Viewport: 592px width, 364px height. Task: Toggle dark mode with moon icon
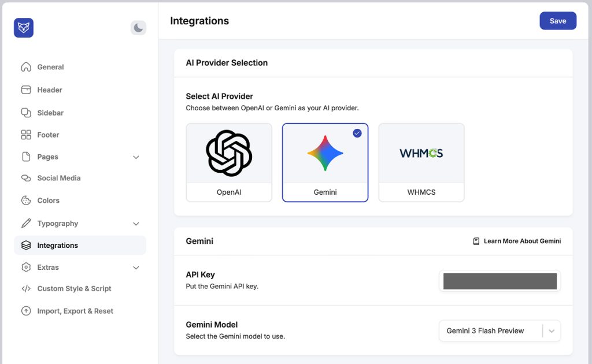[x=138, y=28]
